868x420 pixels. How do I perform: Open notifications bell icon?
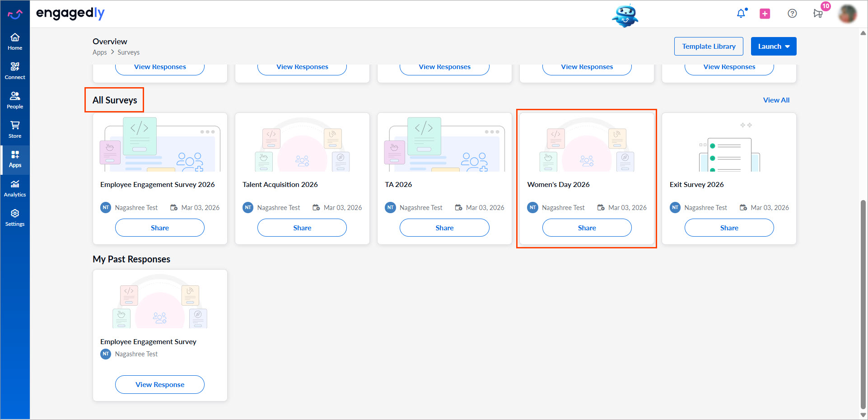coord(741,14)
